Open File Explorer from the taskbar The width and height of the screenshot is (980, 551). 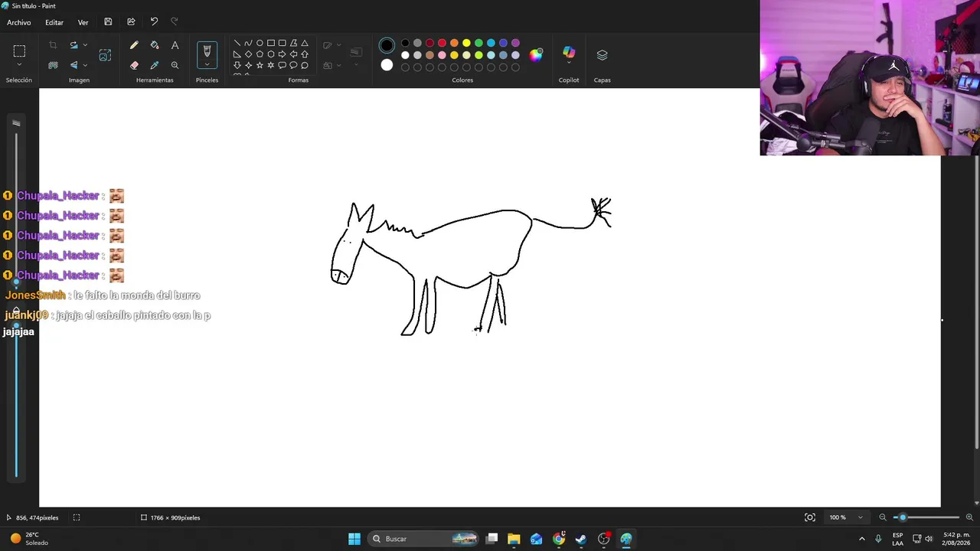point(514,539)
